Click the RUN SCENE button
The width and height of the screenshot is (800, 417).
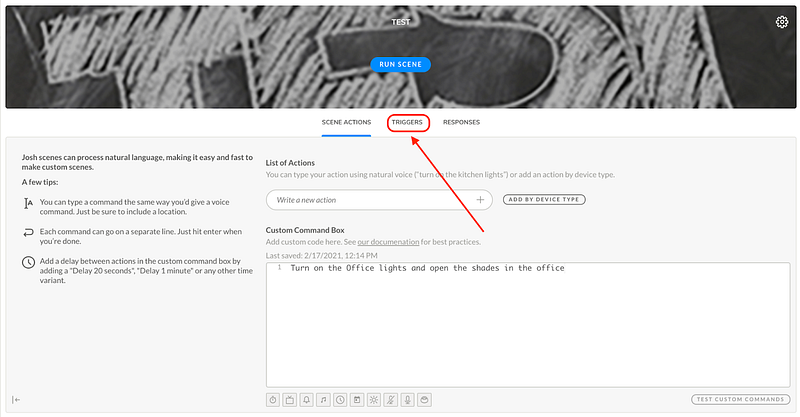tap(401, 64)
